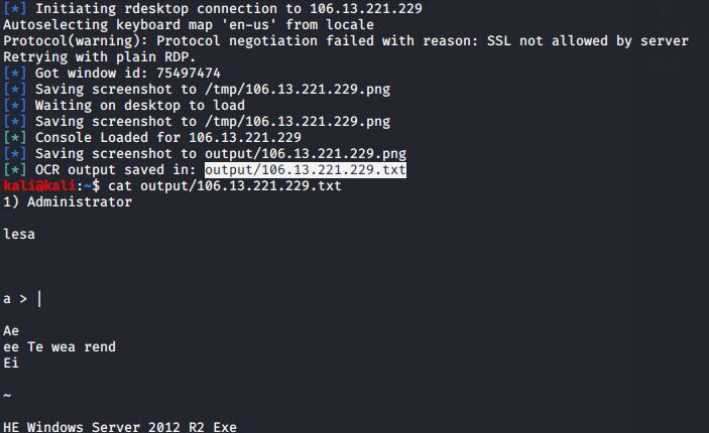Click the red kali@kali prompt text

[x=38, y=186]
